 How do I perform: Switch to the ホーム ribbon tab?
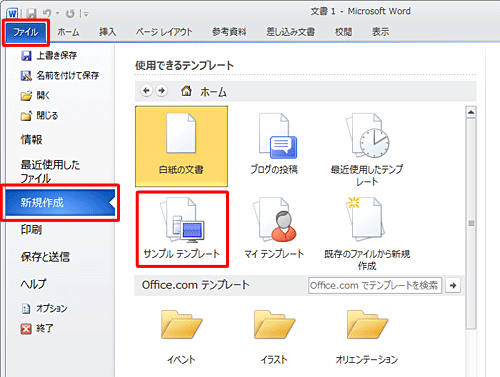pos(68,32)
